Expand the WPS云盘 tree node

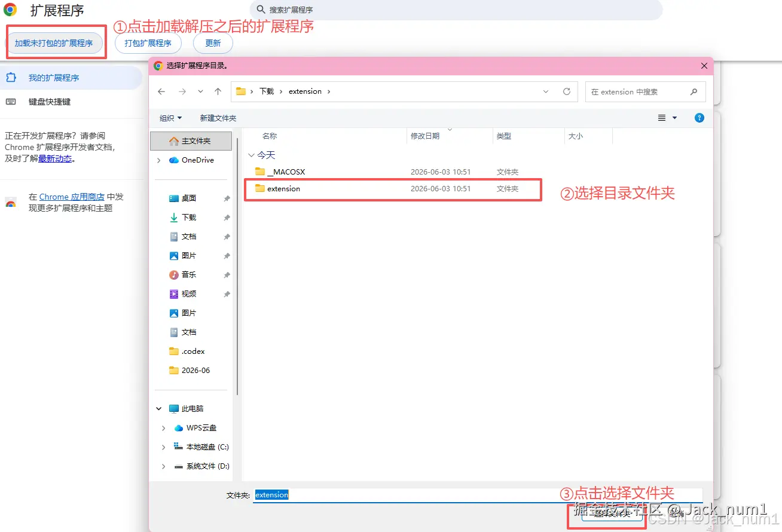[164, 428]
